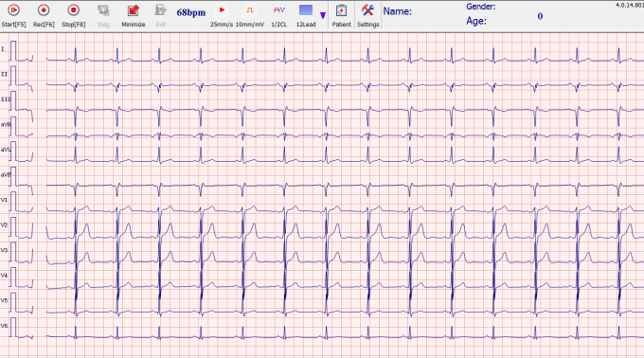Toggle the 1/2CL filter option
Viewport: 644px width, 358px height.
[x=278, y=15]
